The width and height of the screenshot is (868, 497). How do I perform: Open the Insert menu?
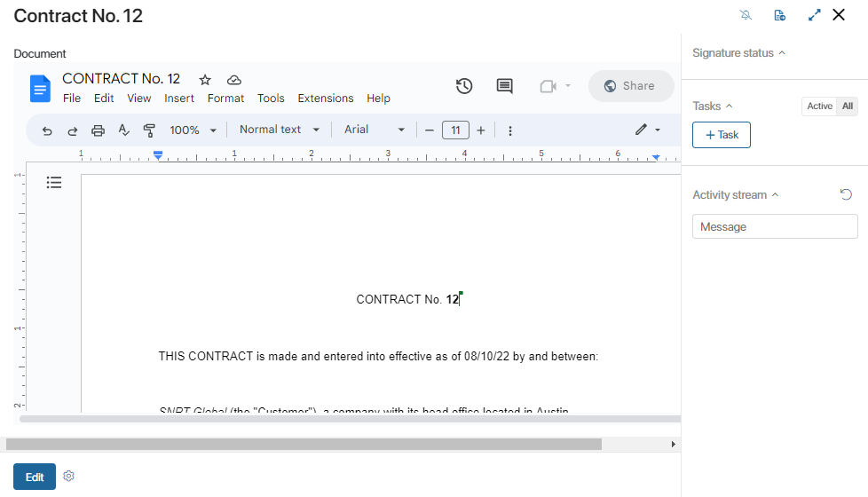178,99
